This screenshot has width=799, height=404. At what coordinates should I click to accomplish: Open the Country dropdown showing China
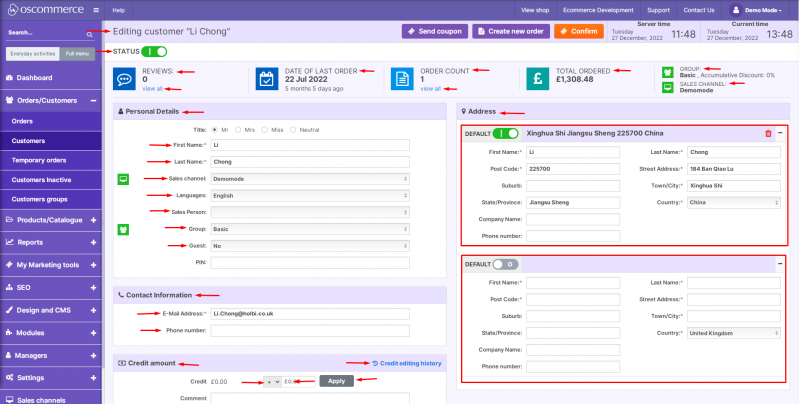pos(734,202)
